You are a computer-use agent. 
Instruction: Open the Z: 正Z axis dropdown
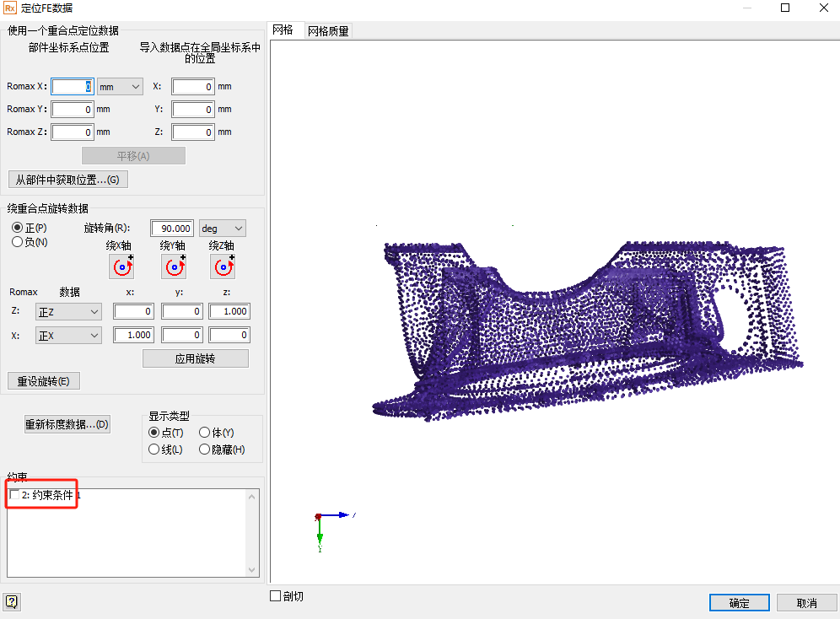tap(68, 312)
